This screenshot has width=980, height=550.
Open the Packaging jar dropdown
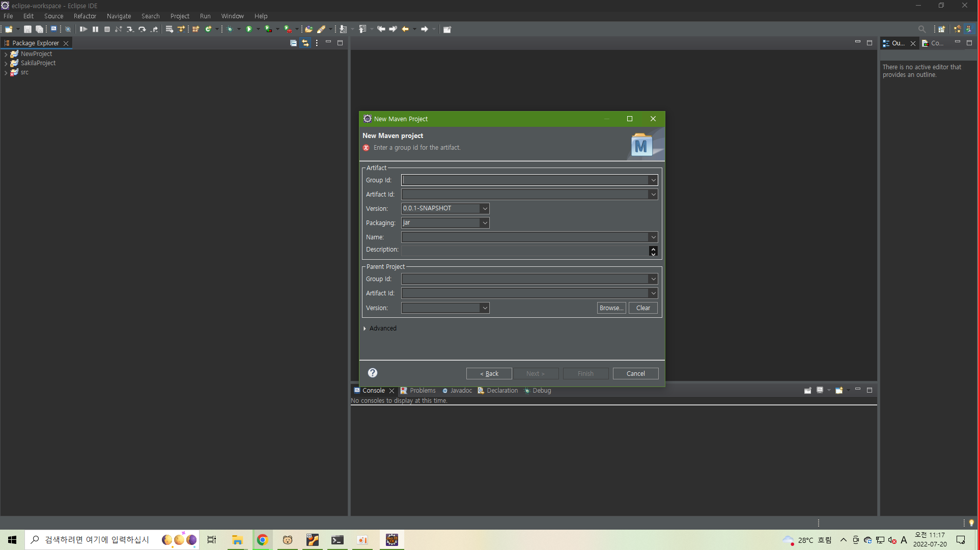[x=485, y=223]
